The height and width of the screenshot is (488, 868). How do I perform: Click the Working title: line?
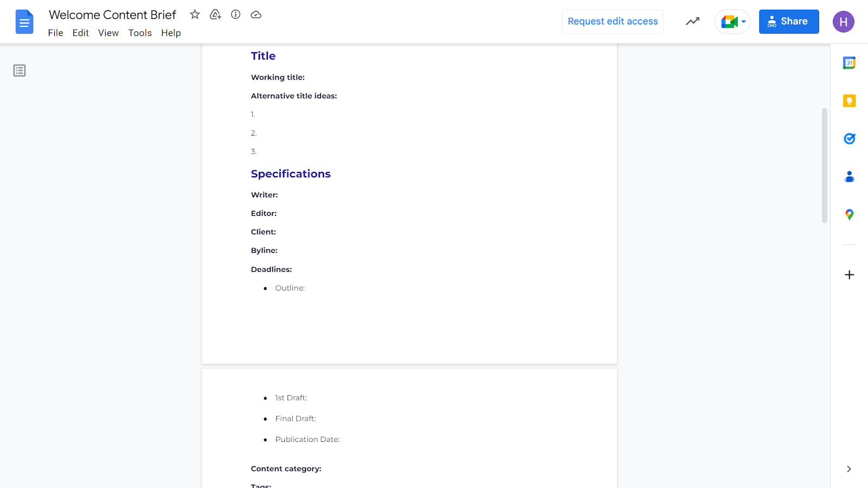click(278, 78)
